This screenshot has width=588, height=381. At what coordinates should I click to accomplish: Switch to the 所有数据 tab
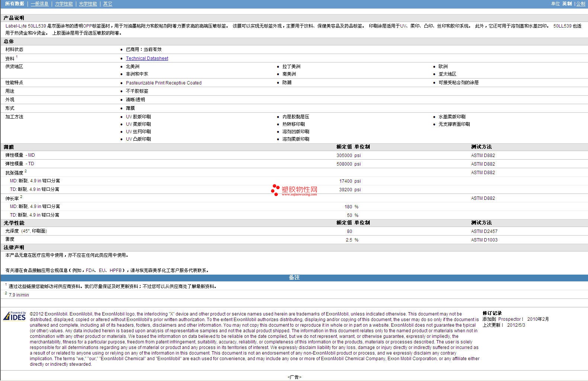(x=15, y=4)
